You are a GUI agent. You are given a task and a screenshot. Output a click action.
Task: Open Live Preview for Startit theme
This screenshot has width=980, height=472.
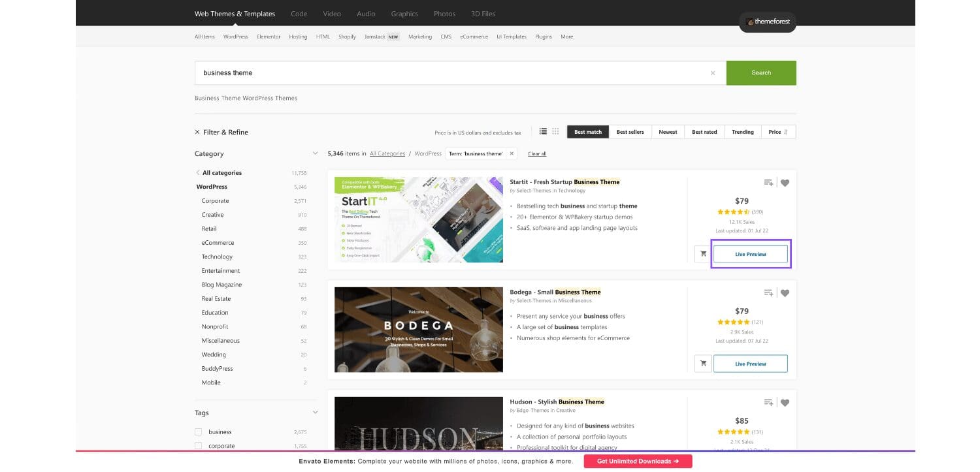tap(751, 254)
